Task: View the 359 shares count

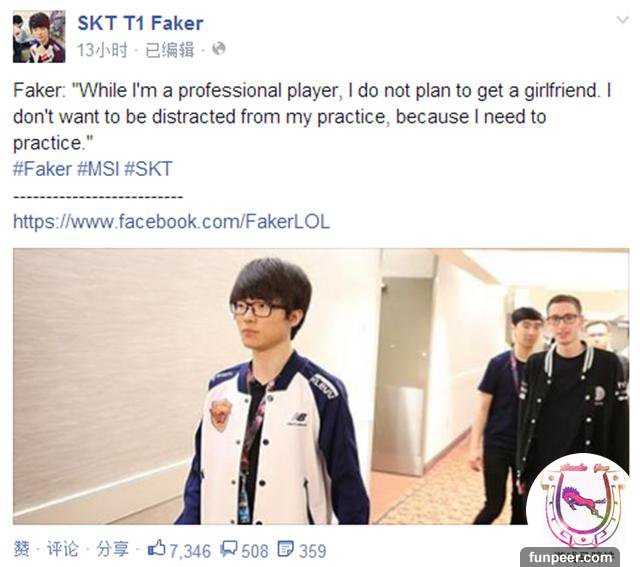Action: coord(313,551)
